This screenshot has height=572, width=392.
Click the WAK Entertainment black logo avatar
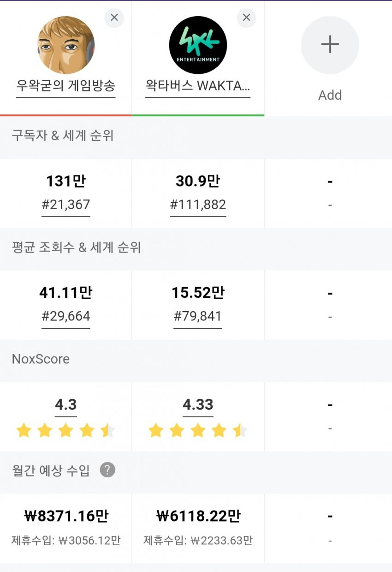[198, 45]
